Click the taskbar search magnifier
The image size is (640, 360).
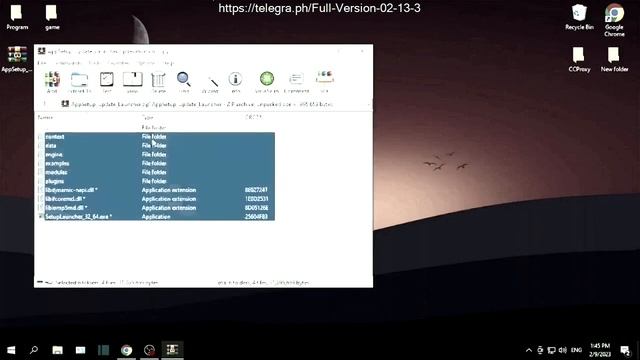click(x=34, y=350)
